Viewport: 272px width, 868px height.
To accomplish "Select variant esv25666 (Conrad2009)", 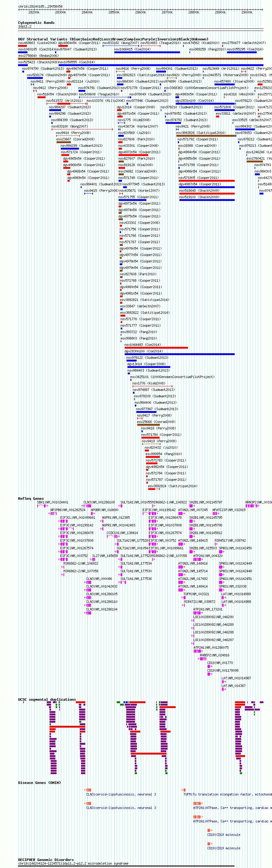I will click(x=156, y=422).
